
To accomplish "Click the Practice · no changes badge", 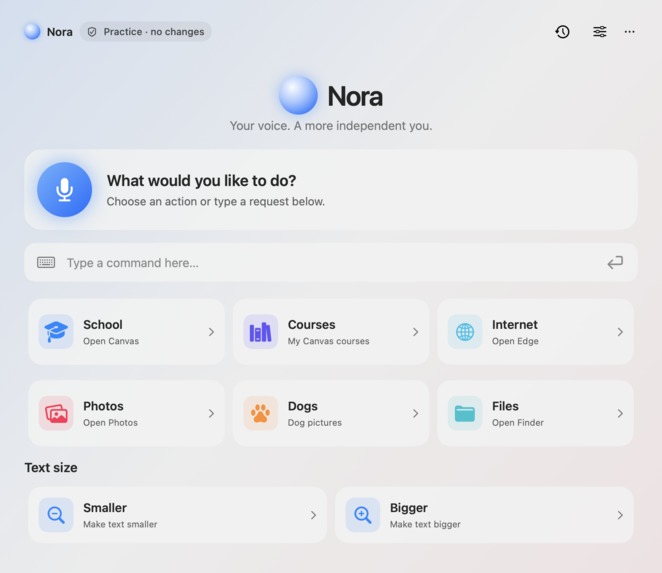I will pyautogui.click(x=146, y=32).
